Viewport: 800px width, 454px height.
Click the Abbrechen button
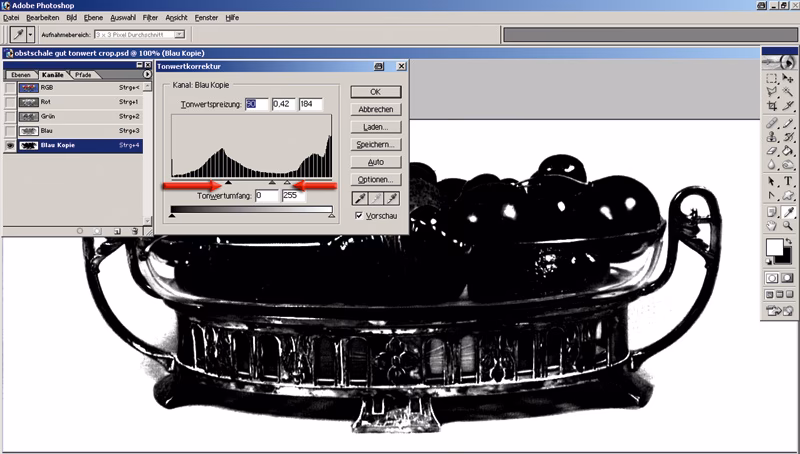[377, 109]
